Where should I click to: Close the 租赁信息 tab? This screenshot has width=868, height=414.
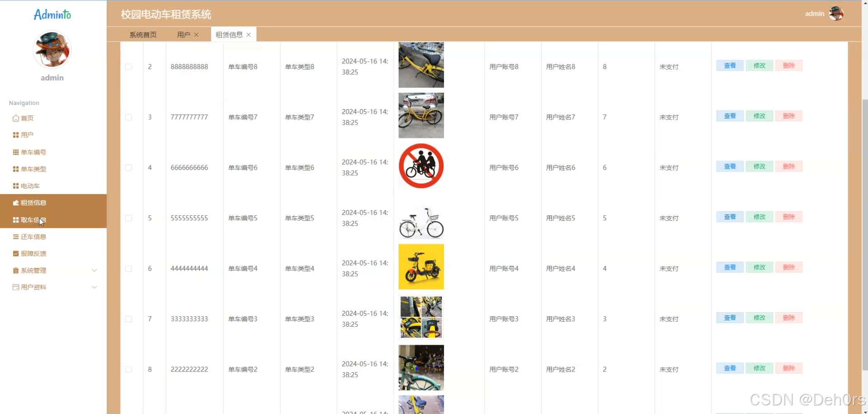(x=249, y=35)
